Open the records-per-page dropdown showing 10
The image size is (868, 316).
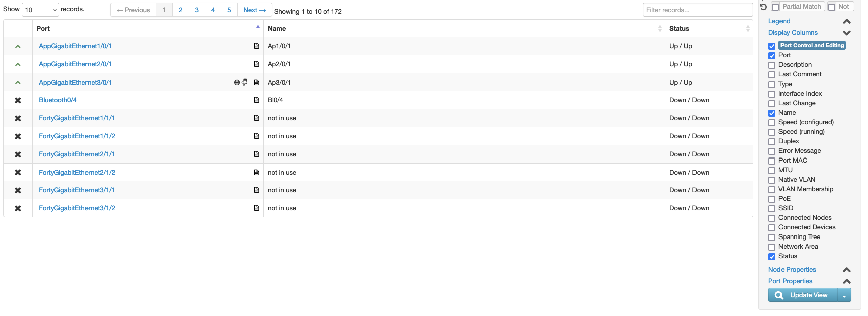(x=40, y=10)
